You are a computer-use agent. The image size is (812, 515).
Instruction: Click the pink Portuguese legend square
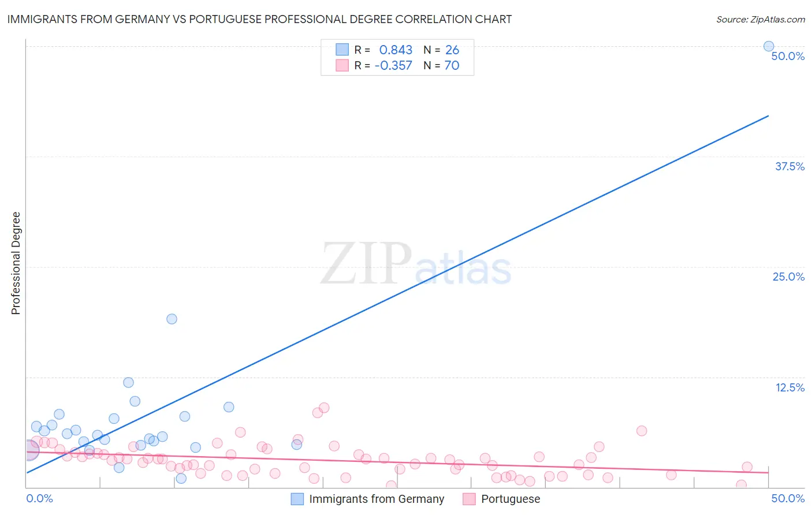[x=469, y=499]
